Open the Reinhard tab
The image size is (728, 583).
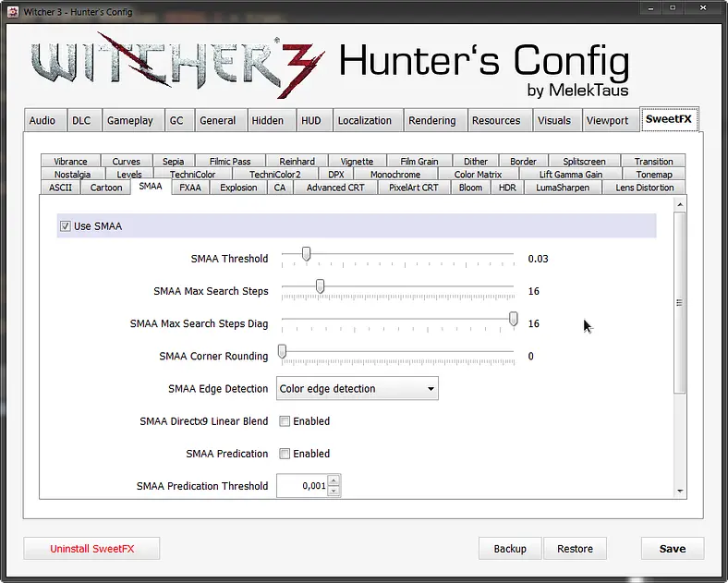click(297, 161)
